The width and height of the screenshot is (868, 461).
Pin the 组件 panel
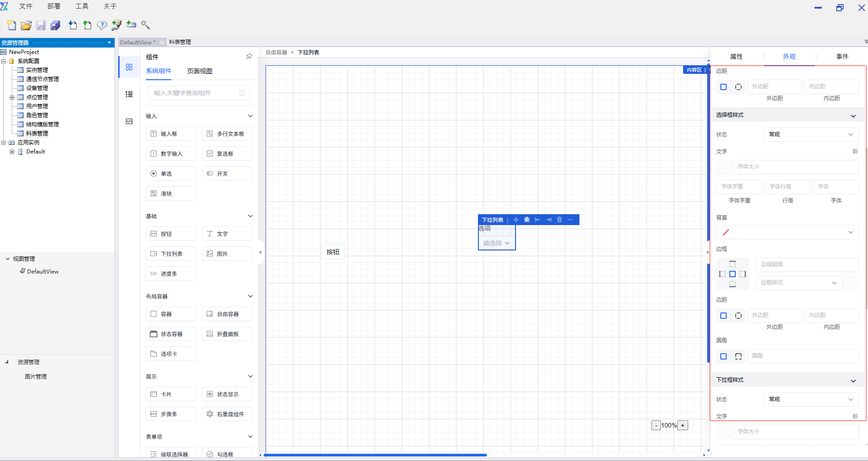(249, 57)
